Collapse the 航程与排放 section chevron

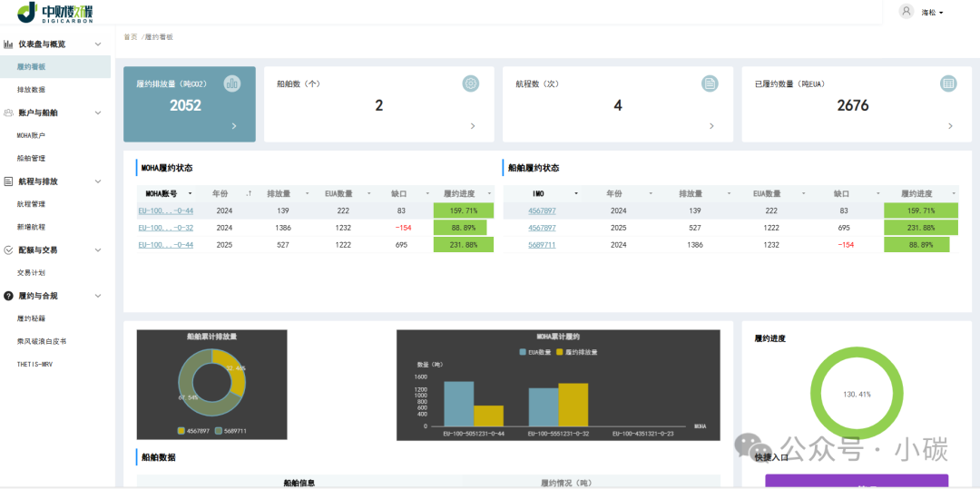click(97, 181)
